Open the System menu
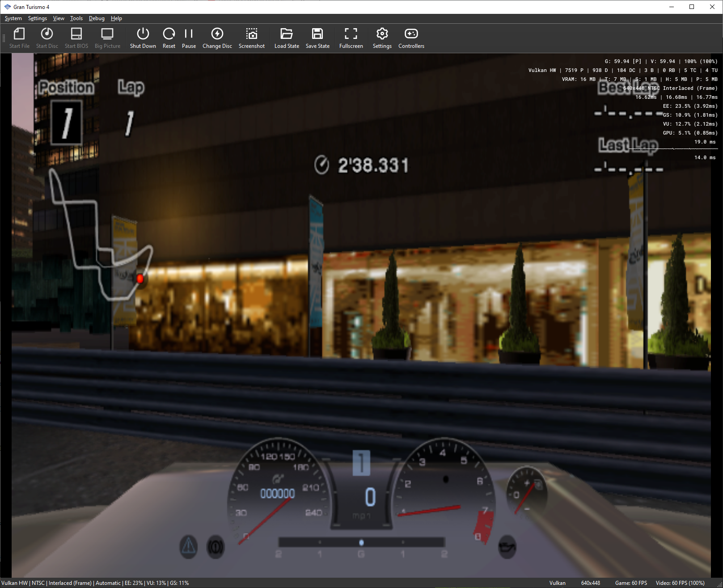This screenshot has height=588, width=723. pos(13,18)
